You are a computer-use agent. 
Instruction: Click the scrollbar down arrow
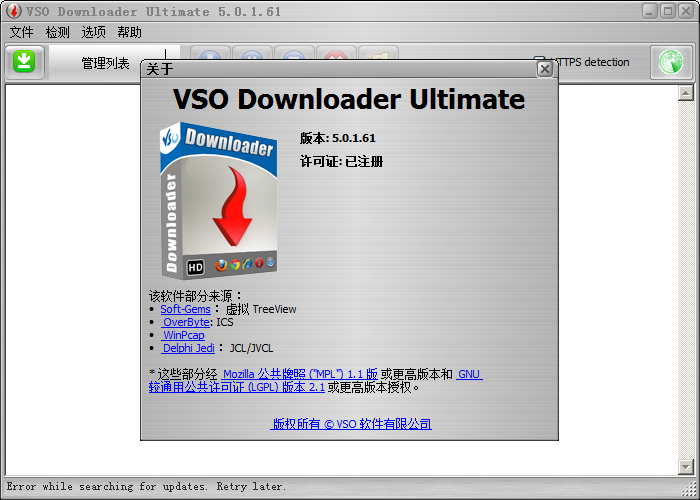click(685, 467)
